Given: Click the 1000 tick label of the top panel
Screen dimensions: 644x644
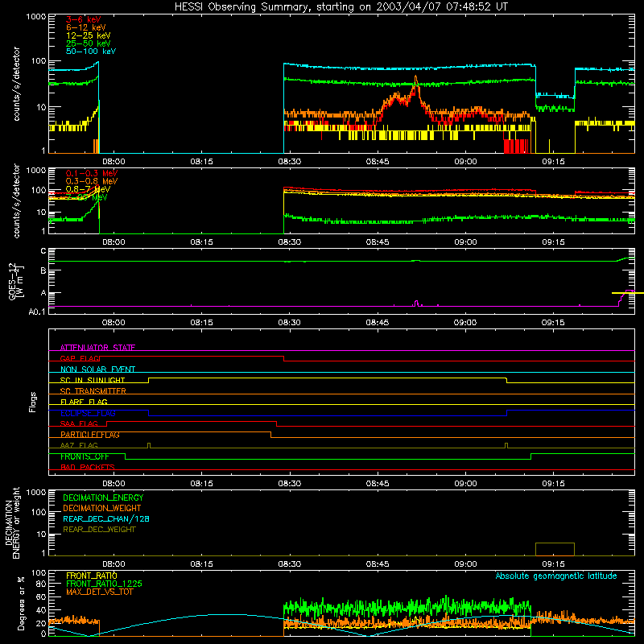Looking at the screenshot, I should click(x=36, y=17).
